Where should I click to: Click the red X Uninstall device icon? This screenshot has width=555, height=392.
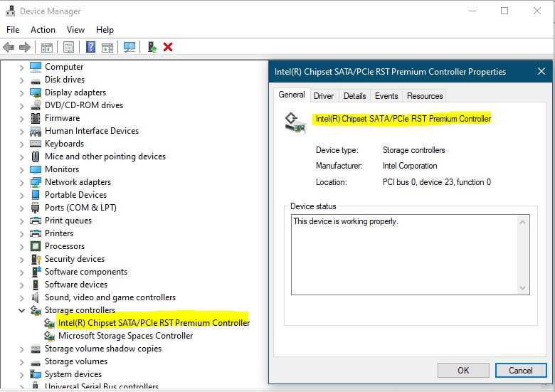click(x=168, y=48)
